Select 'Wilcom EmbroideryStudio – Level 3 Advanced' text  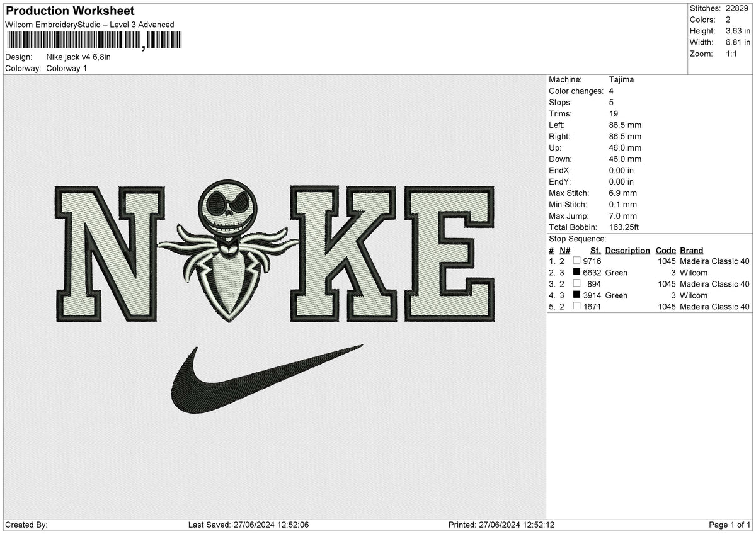tap(89, 25)
